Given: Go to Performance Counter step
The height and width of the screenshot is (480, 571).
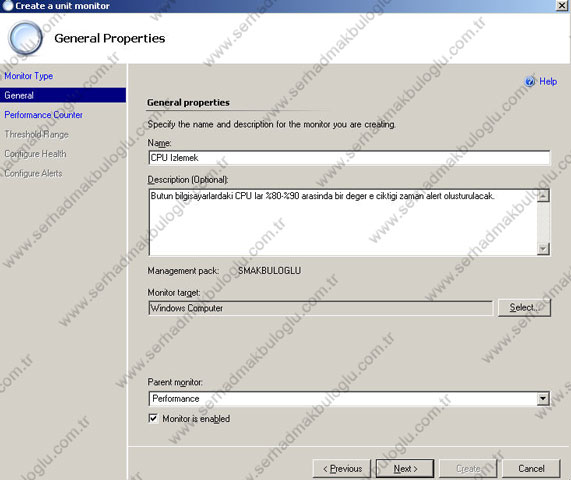Looking at the screenshot, I should (43, 115).
